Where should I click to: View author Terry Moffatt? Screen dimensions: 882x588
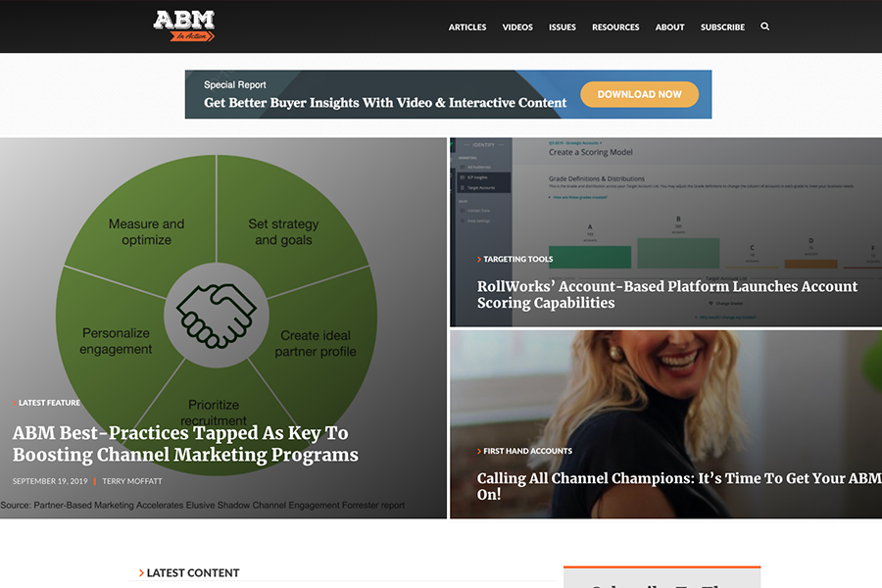[x=132, y=481]
